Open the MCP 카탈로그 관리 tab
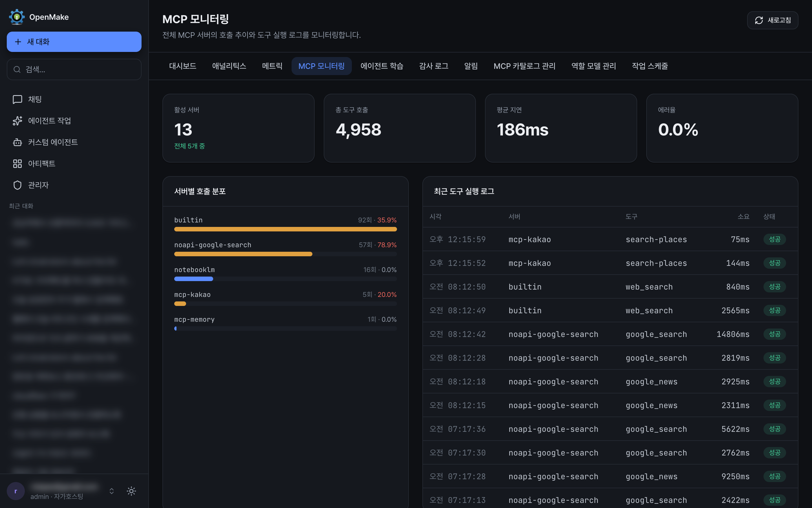Viewport: 812px width, 508px height. point(524,66)
